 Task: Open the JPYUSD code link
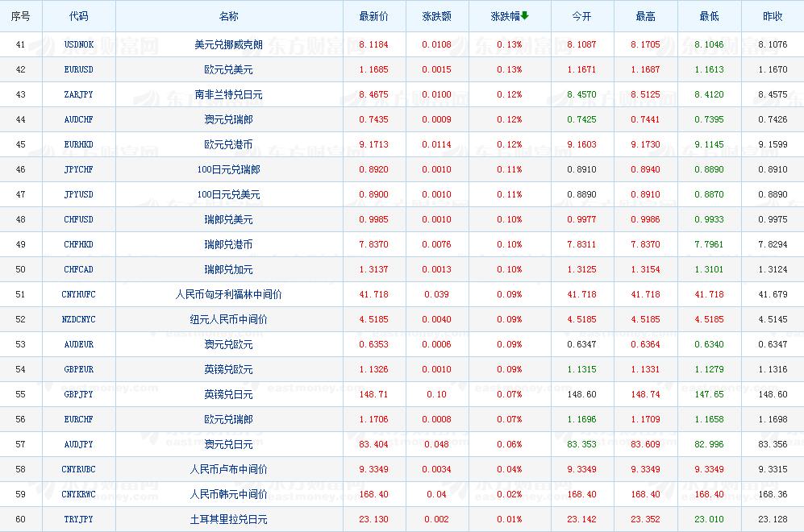click(x=79, y=194)
